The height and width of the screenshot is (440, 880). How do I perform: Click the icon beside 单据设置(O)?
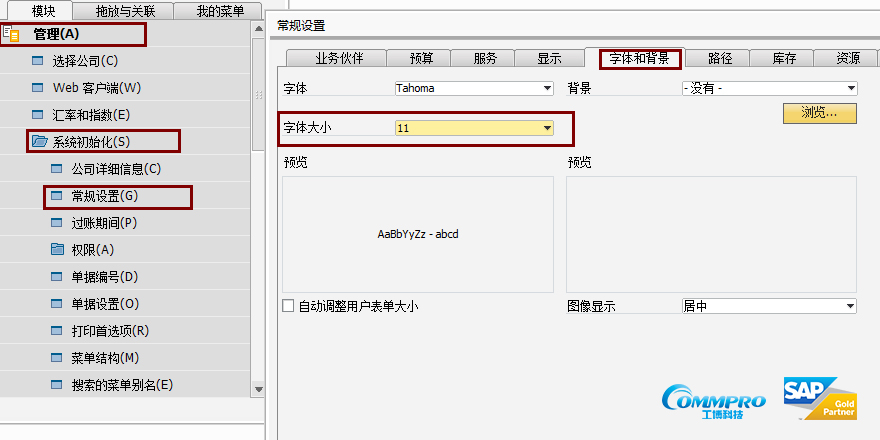[57, 304]
